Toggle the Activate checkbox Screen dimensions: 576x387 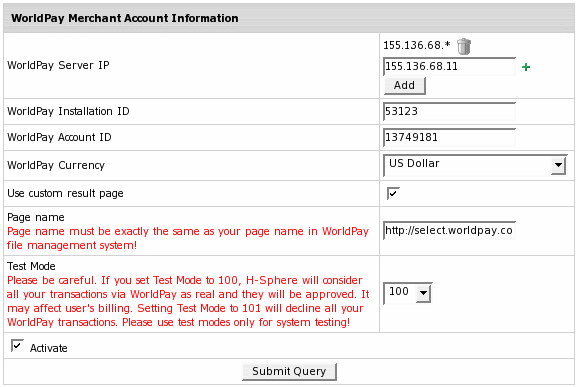coord(17,346)
